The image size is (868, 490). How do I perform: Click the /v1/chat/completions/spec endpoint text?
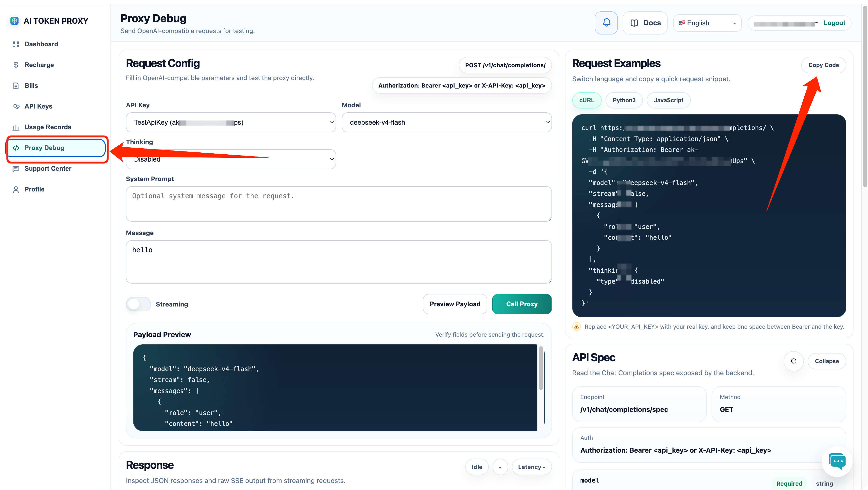tap(624, 409)
